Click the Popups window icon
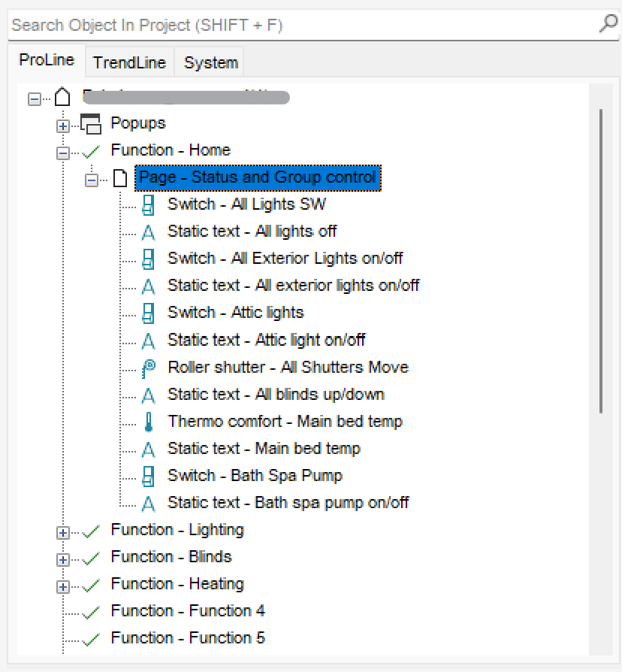 click(x=90, y=123)
